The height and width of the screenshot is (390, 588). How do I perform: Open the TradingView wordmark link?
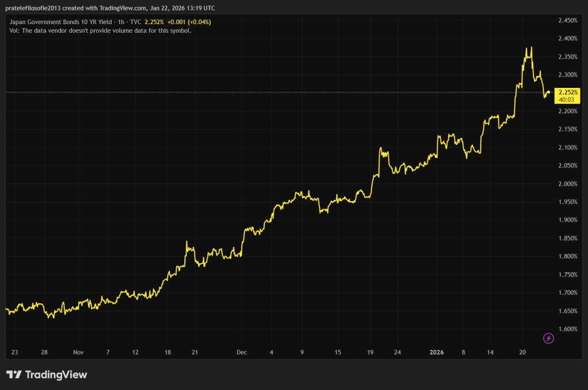[x=56, y=374]
